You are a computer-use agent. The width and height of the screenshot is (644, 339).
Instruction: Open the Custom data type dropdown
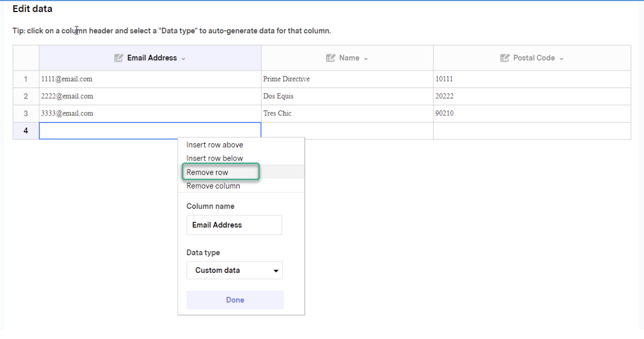[x=234, y=270]
